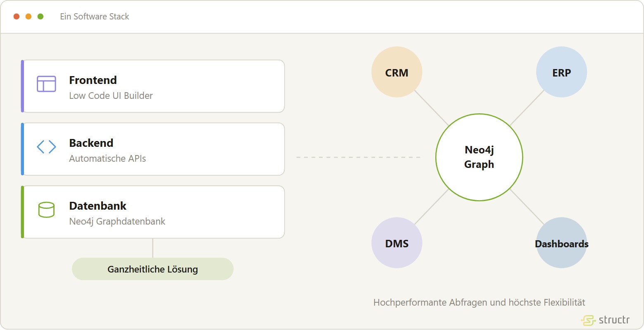Click the Datenbank cylinder icon

46,210
